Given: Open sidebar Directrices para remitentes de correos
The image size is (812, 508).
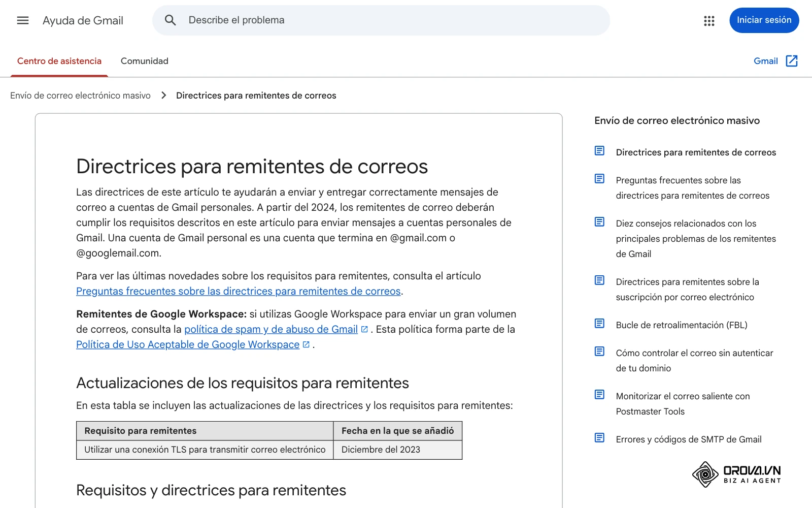Looking at the screenshot, I should (696, 152).
